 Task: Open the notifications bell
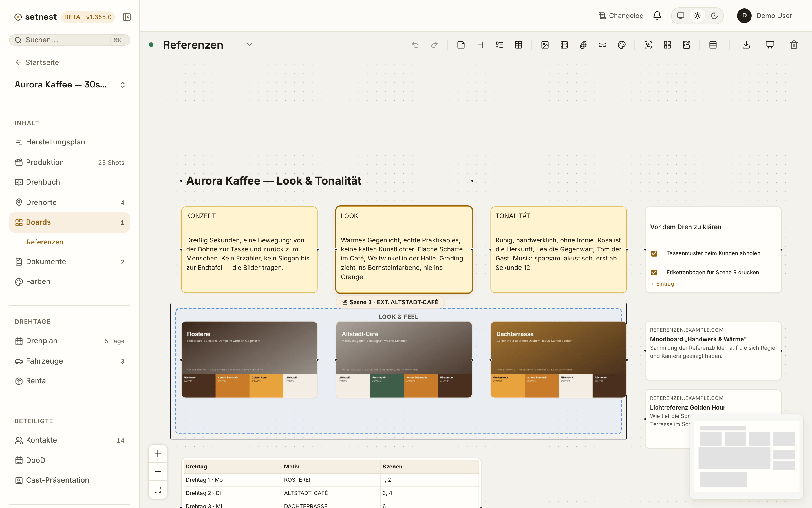tap(657, 16)
